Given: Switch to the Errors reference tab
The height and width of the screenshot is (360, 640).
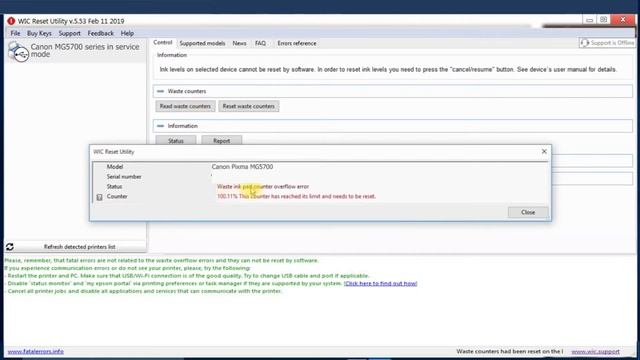Looking at the screenshot, I should click(297, 43).
